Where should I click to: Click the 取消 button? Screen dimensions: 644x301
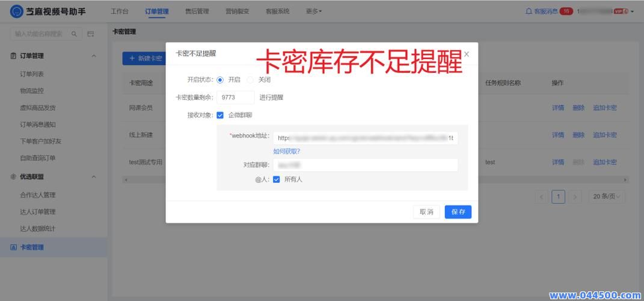click(x=426, y=212)
